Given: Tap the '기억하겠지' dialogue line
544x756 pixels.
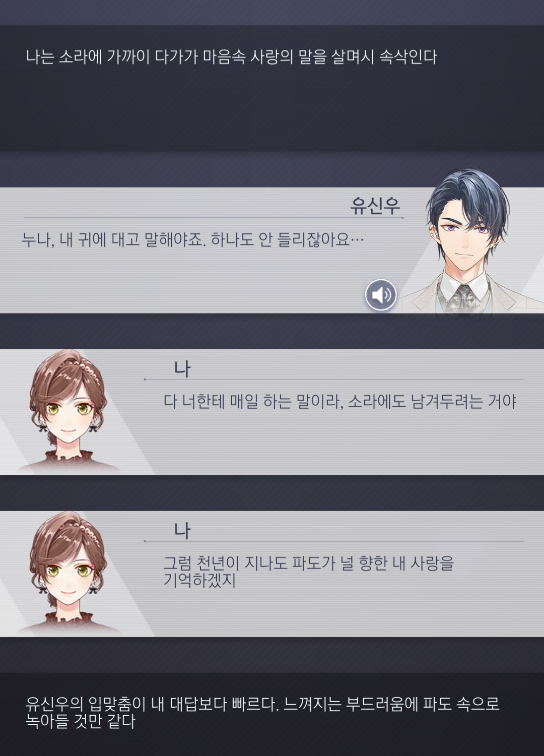Looking at the screenshot, I should click(200, 581).
